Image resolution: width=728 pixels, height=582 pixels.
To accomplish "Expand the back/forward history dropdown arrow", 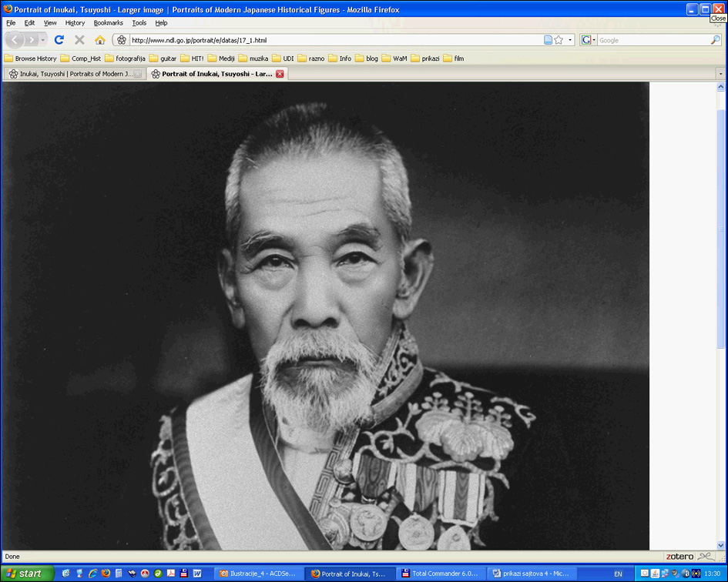I will pyautogui.click(x=43, y=40).
